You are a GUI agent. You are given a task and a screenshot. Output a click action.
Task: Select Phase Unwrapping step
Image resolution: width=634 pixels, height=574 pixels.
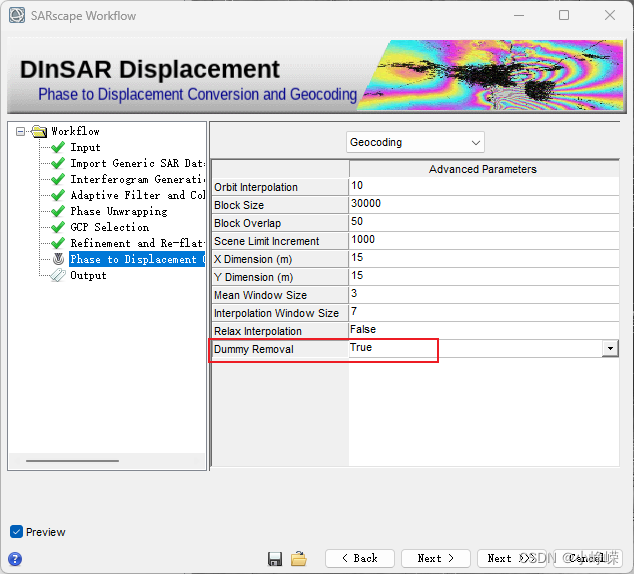(x=118, y=211)
